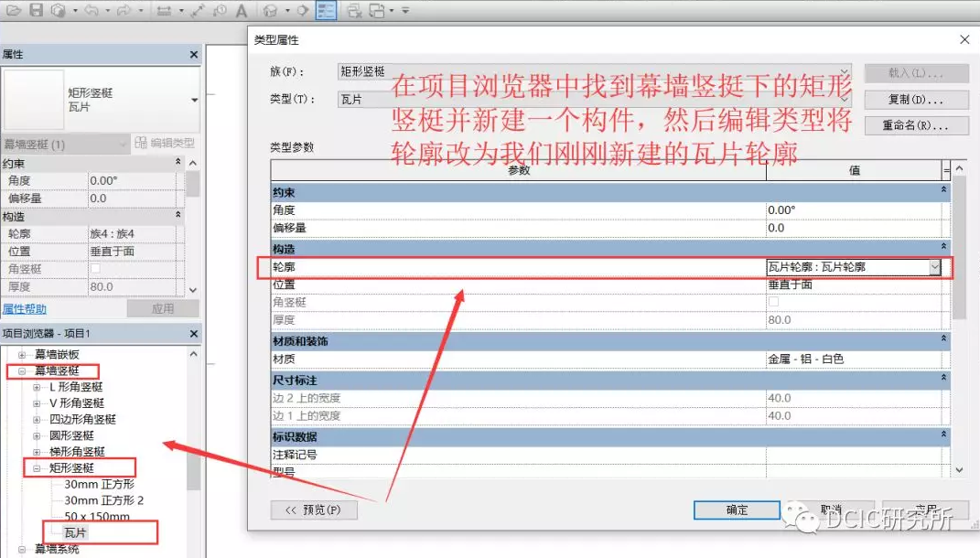Screen dimensions: 980x558
Task: Open the 族(F) family dropdown
Action: [x=844, y=72]
